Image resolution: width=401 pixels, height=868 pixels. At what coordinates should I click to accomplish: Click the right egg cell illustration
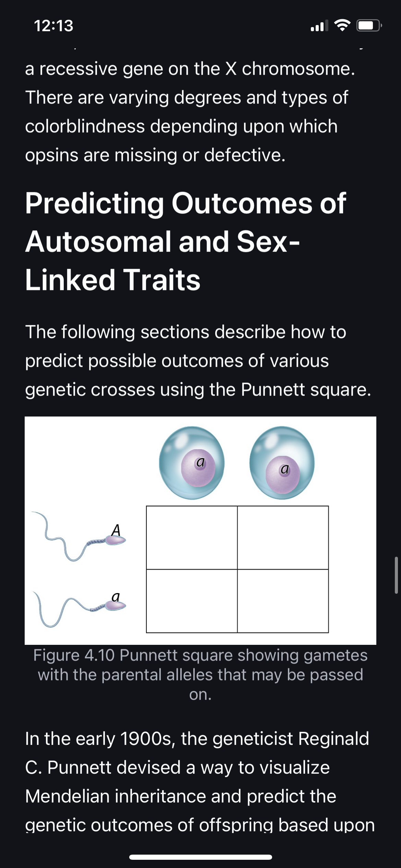pyautogui.click(x=282, y=463)
